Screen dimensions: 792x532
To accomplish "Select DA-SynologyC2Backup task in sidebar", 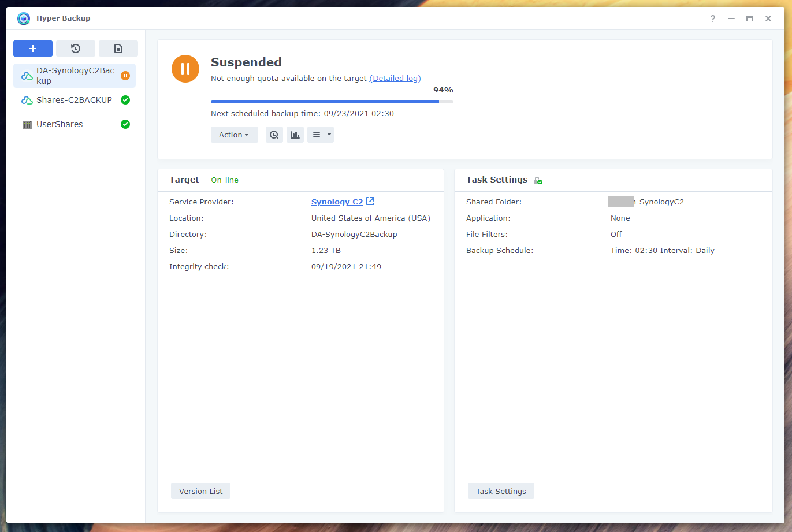I will [x=75, y=76].
